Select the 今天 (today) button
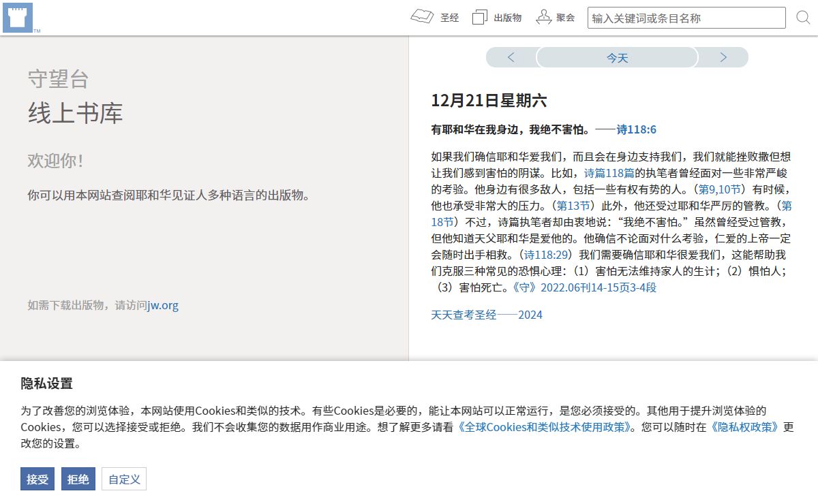 point(617,58)
